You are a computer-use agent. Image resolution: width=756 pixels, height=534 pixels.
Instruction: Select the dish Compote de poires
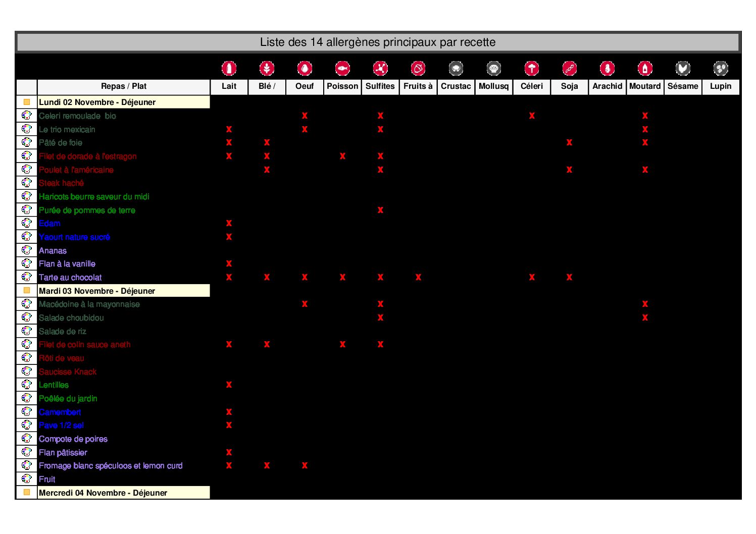(x=73, y=439)
